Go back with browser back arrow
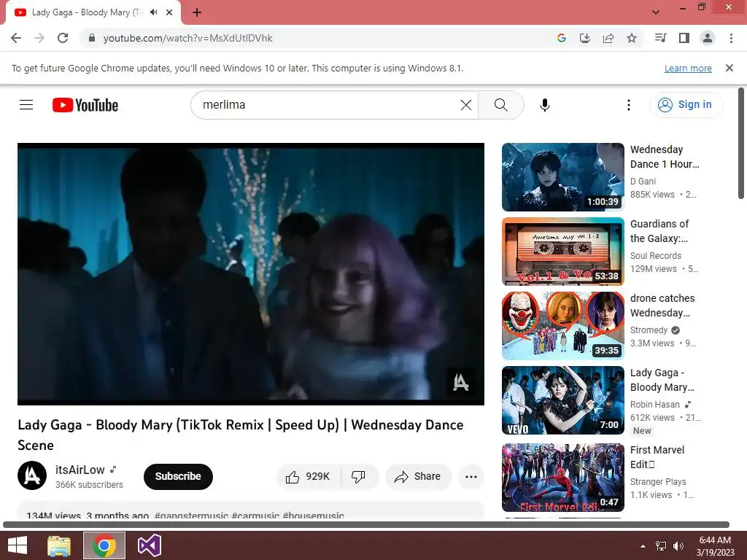Viewport: 747px width, 560px height. pos(16,38)
